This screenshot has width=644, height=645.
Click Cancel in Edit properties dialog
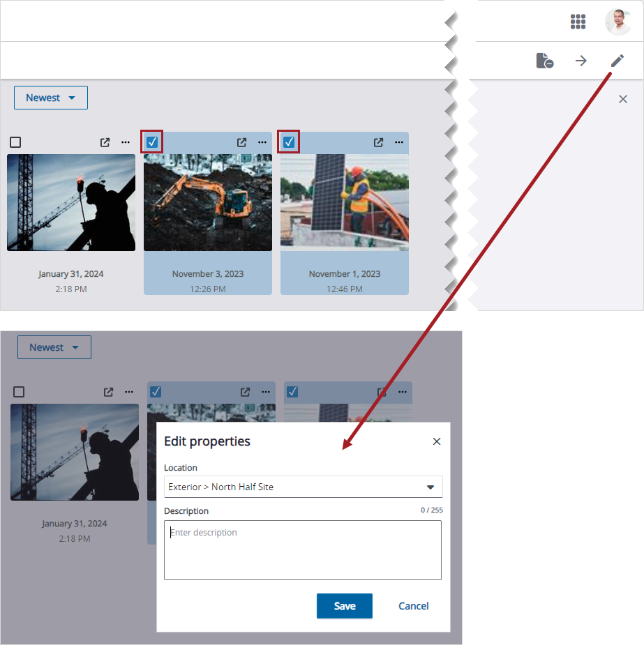tap(413, 606)
